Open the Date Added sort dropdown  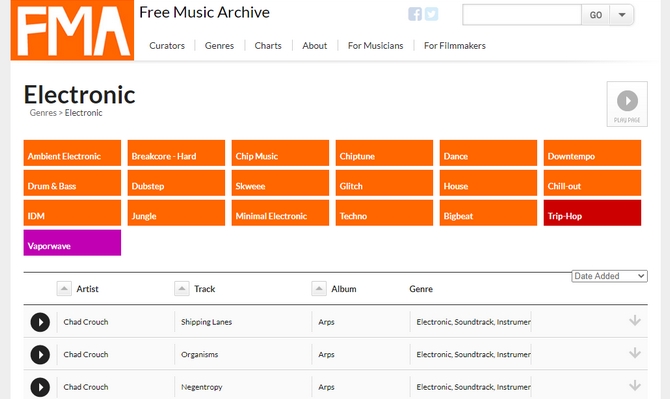[x=609, y=276]
